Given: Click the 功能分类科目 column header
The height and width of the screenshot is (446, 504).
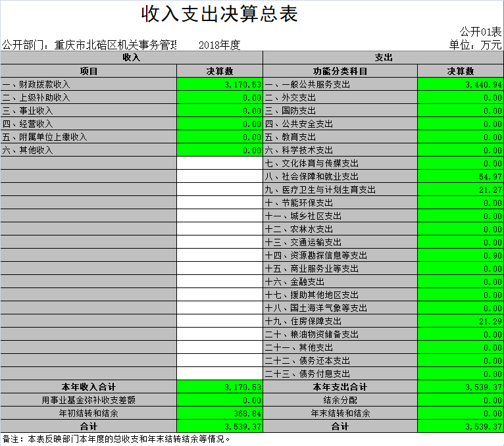Looking at the screenshot, I should [x=340, y=71].
